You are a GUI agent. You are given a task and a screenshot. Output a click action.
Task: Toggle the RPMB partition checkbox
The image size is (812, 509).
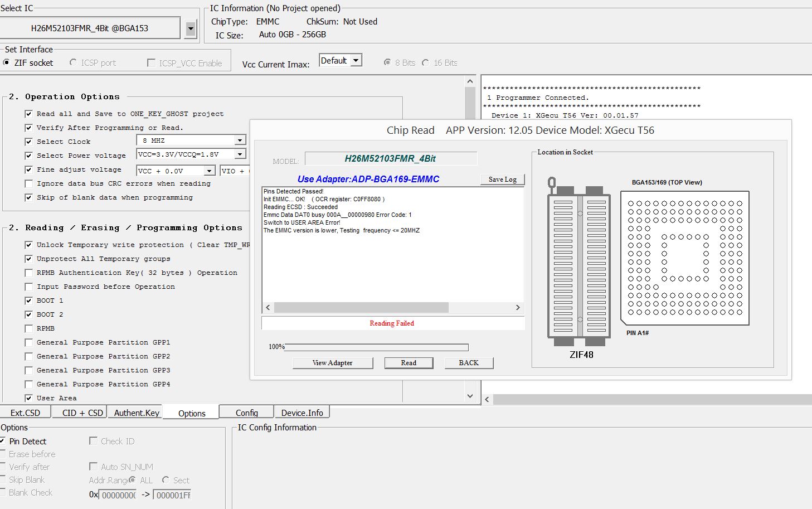28,328
